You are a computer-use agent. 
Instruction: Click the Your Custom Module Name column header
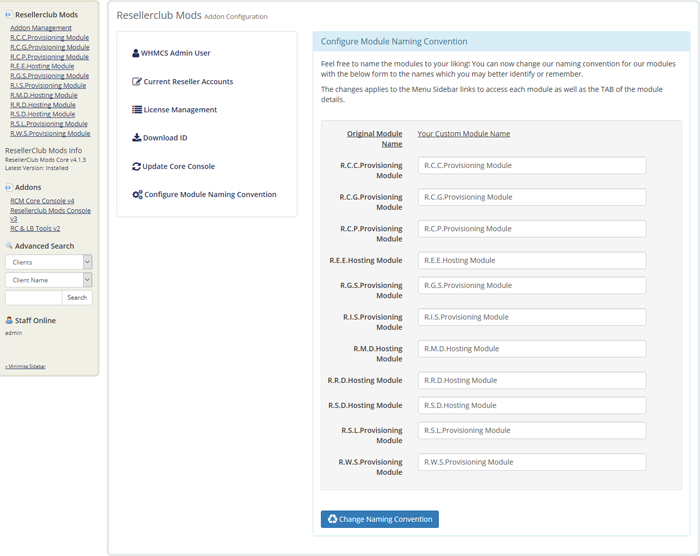(463, 134)
